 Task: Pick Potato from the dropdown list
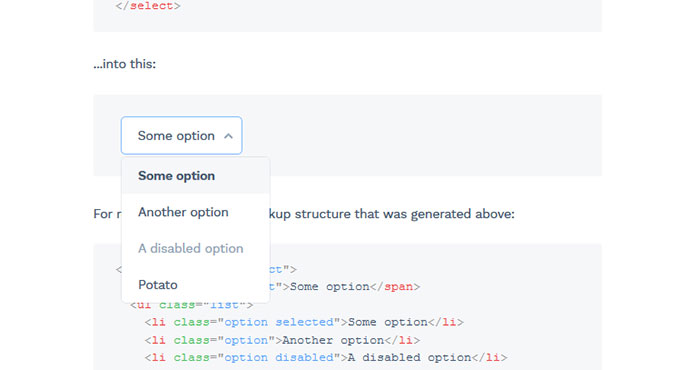click(x=196, y=285)
